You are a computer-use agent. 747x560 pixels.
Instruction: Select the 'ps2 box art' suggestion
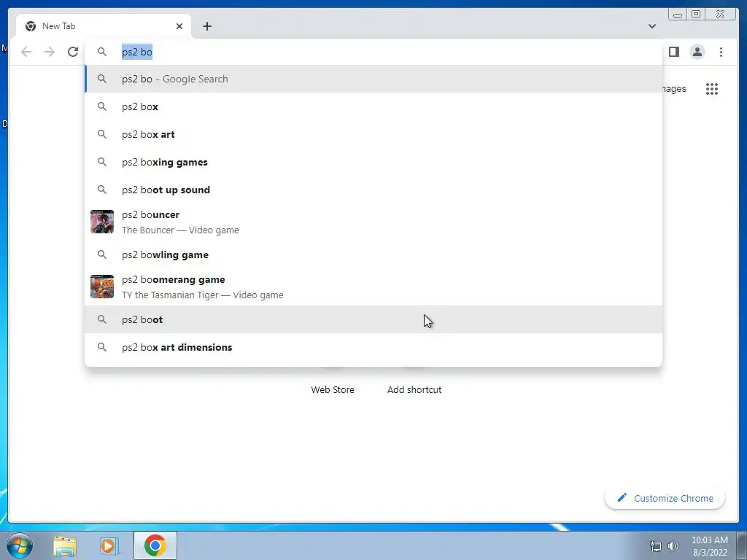click(373, 134)
